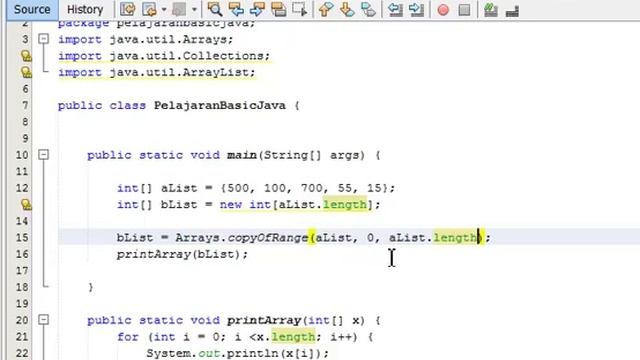Click the greyed-out Forward navigation icon

[x=178, y=9]
